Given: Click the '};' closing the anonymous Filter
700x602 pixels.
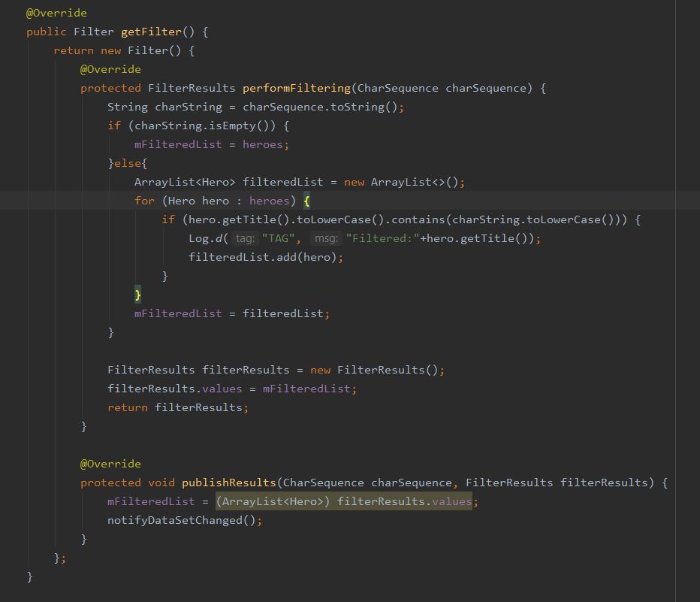Looking at the screenshot, I should pyautogui.click(x=60, y=558).
